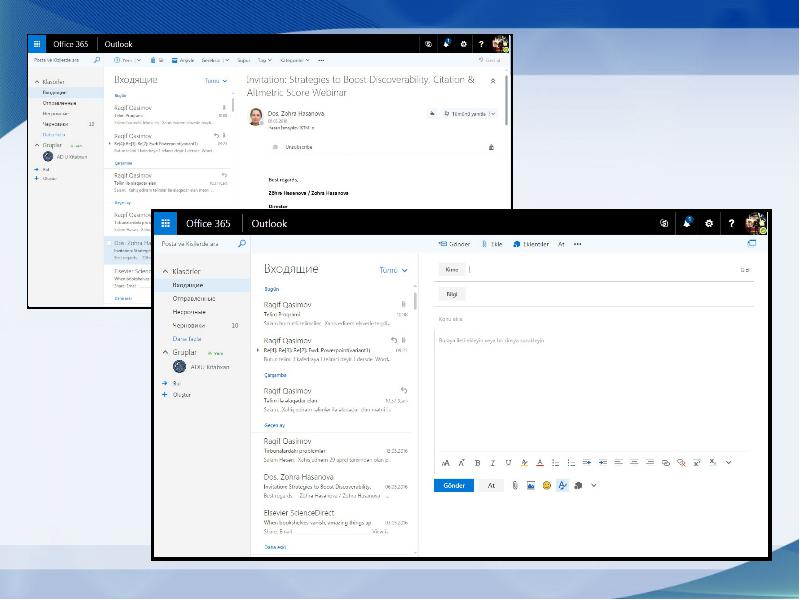The height and width of the screenshot is (600, 800).
Task: Insert a numbered list in the message
Action: click(x=571, y=463)
